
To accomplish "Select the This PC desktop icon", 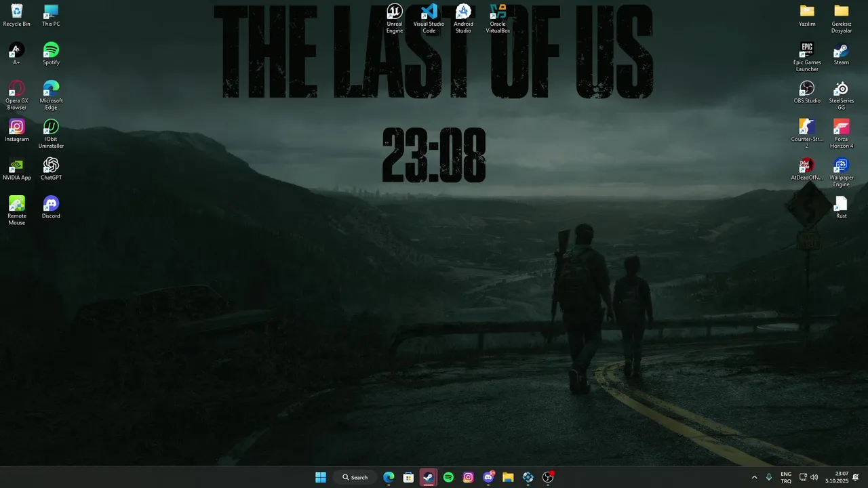I will click(51, 16).
